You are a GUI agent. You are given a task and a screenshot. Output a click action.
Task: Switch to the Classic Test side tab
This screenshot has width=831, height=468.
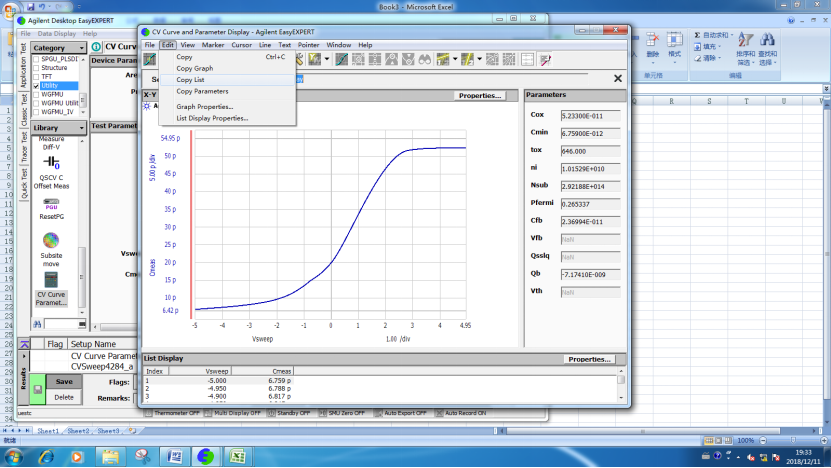pyautogui.click(x=24, y=110)
